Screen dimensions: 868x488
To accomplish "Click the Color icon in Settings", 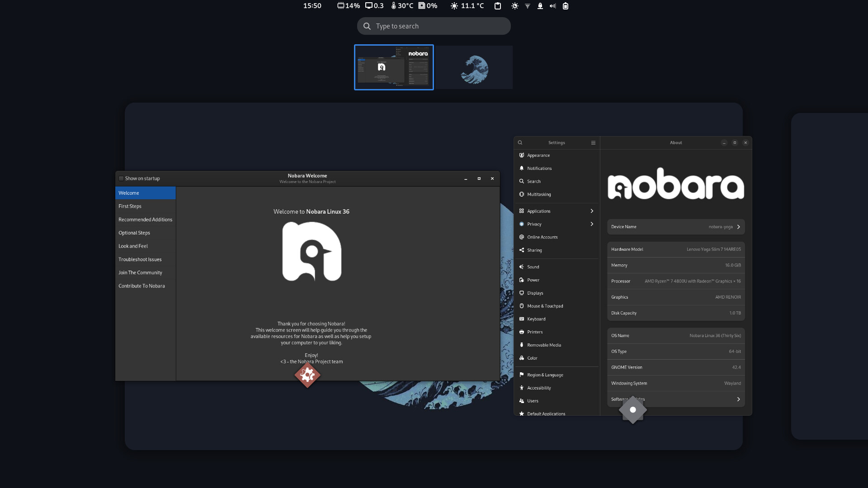I will [x=521, y=358].
